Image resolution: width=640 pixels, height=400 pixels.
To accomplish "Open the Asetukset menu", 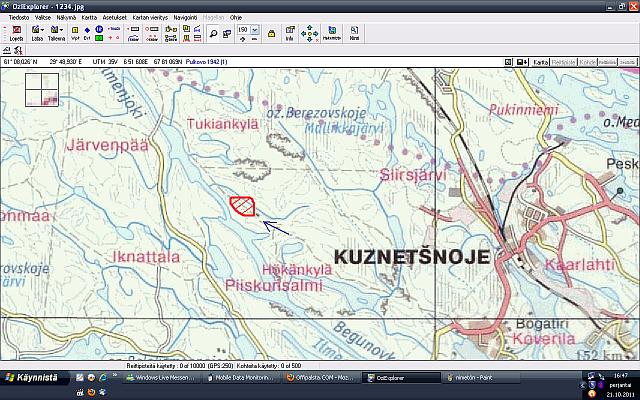I will point(113,17).
